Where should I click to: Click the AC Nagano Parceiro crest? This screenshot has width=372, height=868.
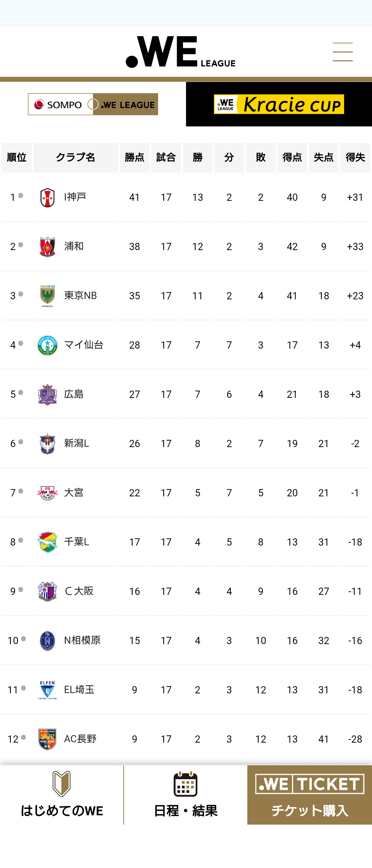pyautogui.click(x=48, y=739)
